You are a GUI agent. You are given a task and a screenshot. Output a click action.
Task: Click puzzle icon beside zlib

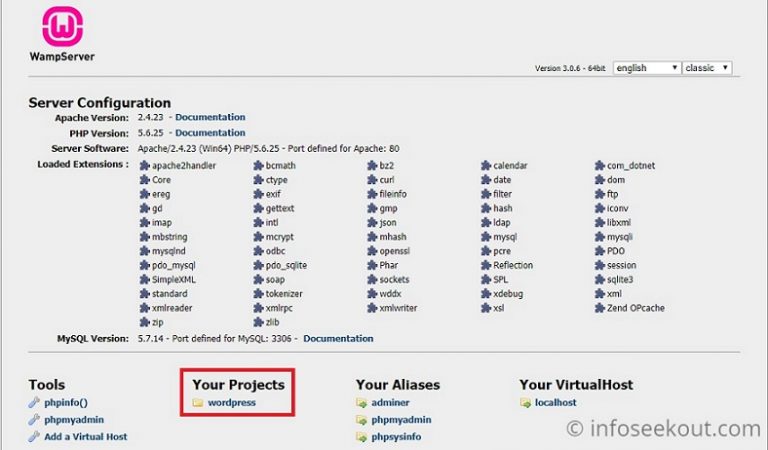click(x=259, y=322)
